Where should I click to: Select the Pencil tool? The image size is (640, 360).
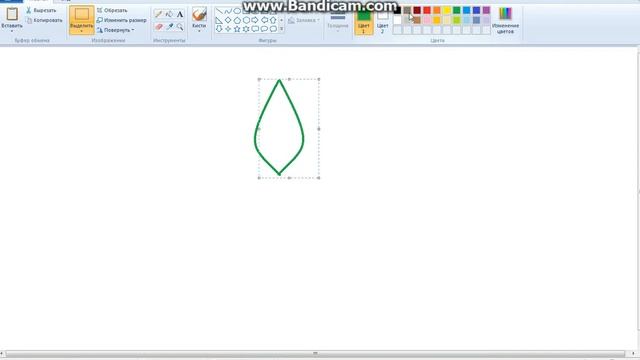158,15
